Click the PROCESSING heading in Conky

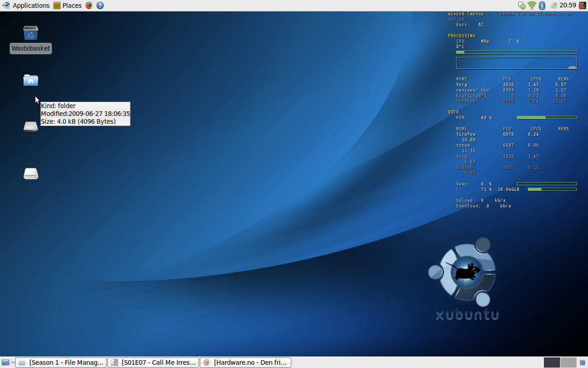462,36
